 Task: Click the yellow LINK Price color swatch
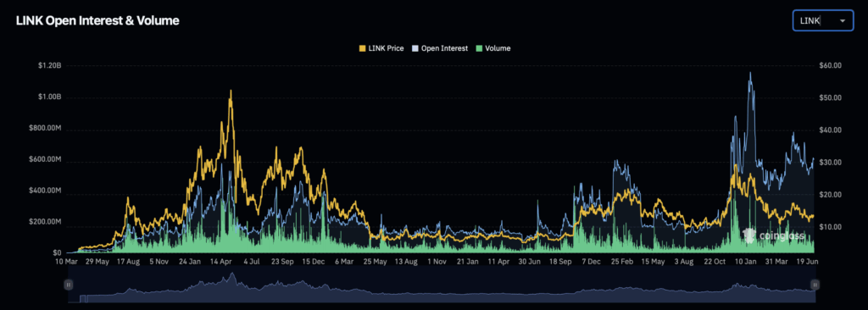click(x=363, y=48)
